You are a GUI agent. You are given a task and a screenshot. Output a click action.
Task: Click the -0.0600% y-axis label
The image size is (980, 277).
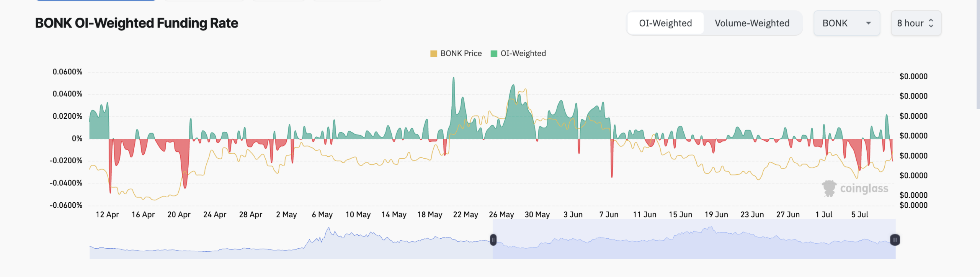tap(66, 205)
